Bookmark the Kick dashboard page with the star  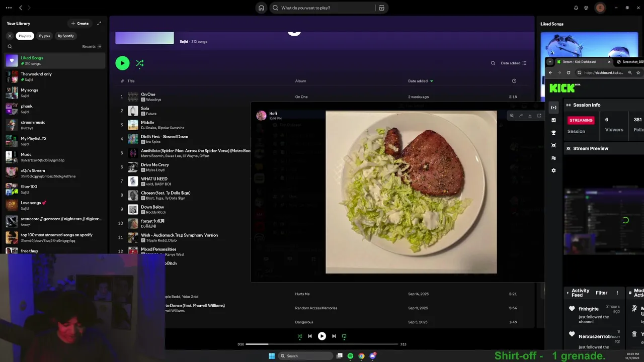click(638, 72)
